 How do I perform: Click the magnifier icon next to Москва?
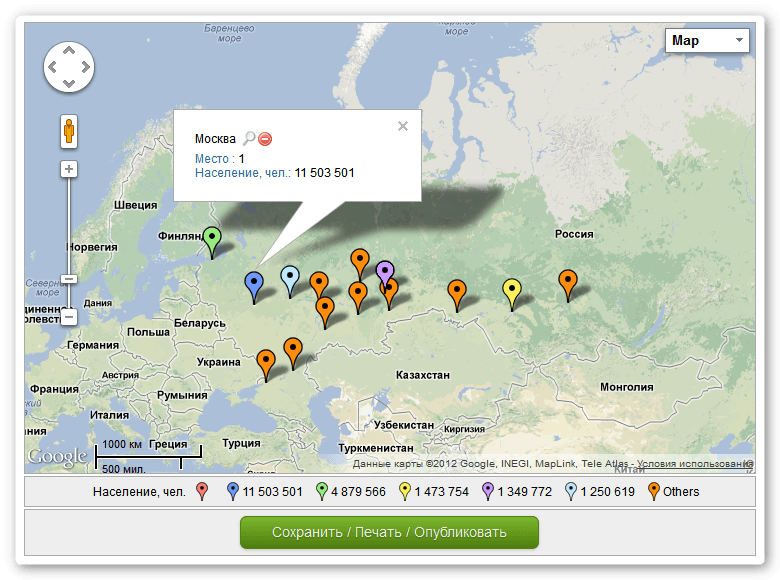pos(249,139)
